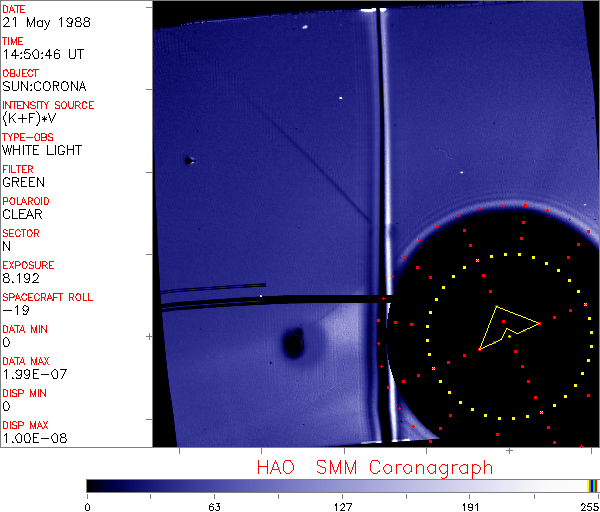Click the exposure value 8.192
Viewport: 600px width, 512px height.
click(x=22, y=278)
